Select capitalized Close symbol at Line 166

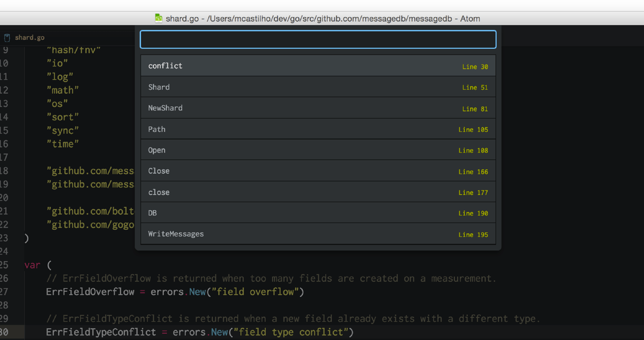point(318,171)
